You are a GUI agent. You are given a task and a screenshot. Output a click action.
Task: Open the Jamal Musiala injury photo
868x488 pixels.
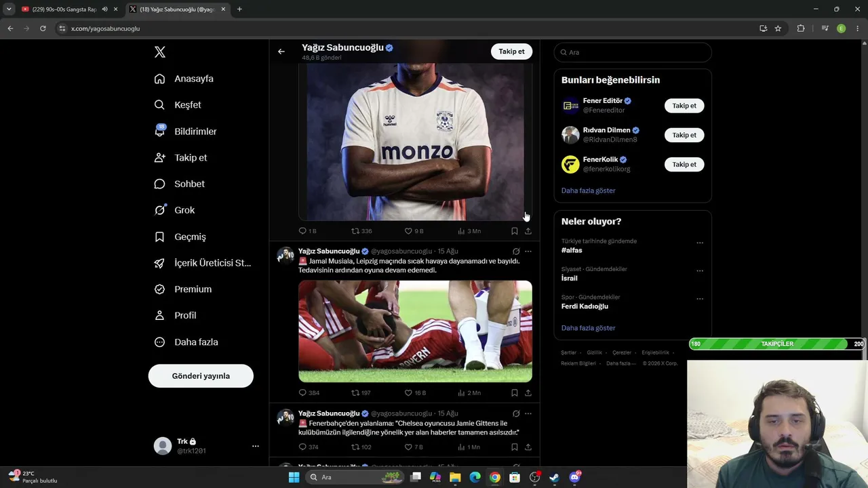415,331
